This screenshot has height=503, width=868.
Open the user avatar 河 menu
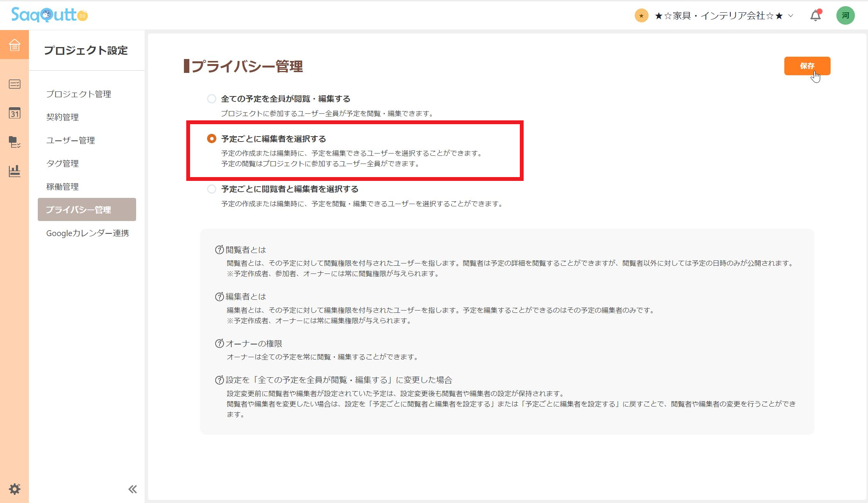846,15
